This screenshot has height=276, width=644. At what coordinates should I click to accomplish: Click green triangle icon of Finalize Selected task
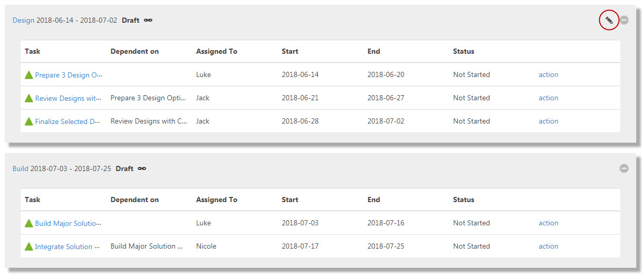(x=29, y=121)
